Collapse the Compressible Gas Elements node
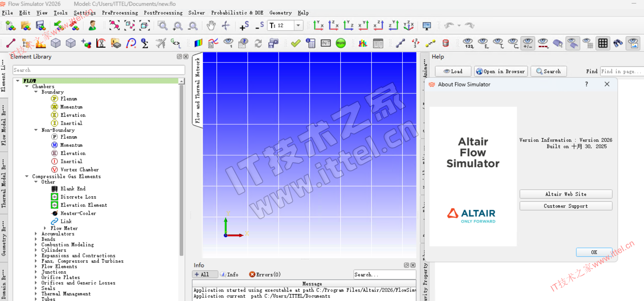Viewport: 644px width, 301px height. 27,176
